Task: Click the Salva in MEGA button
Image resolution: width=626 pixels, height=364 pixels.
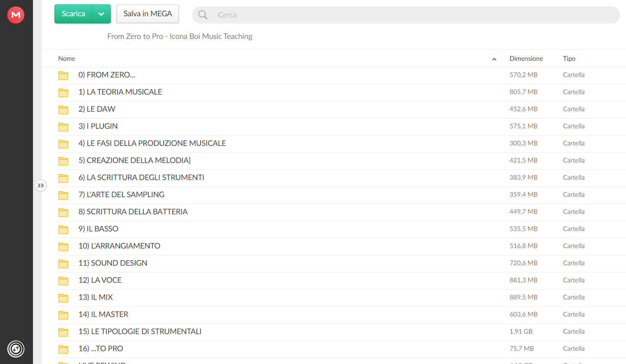Action: (148, 14)
